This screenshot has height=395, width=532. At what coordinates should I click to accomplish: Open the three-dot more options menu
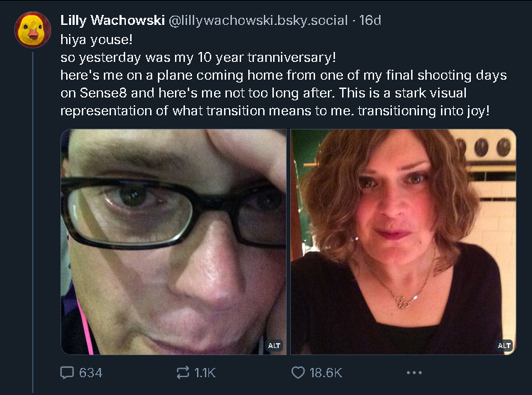(414, 372)
